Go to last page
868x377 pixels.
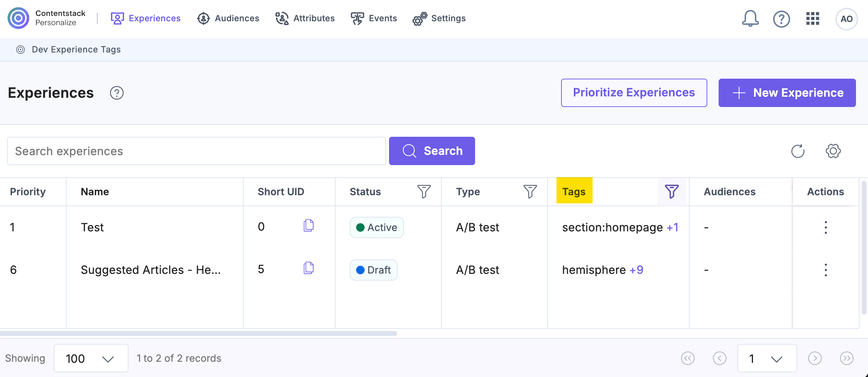[x=846, y=358]
